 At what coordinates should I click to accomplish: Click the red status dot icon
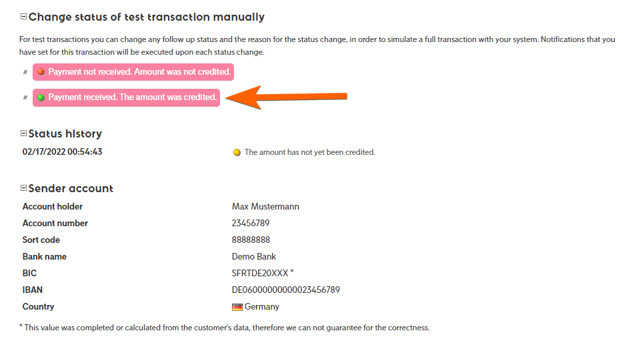point(41,72)
